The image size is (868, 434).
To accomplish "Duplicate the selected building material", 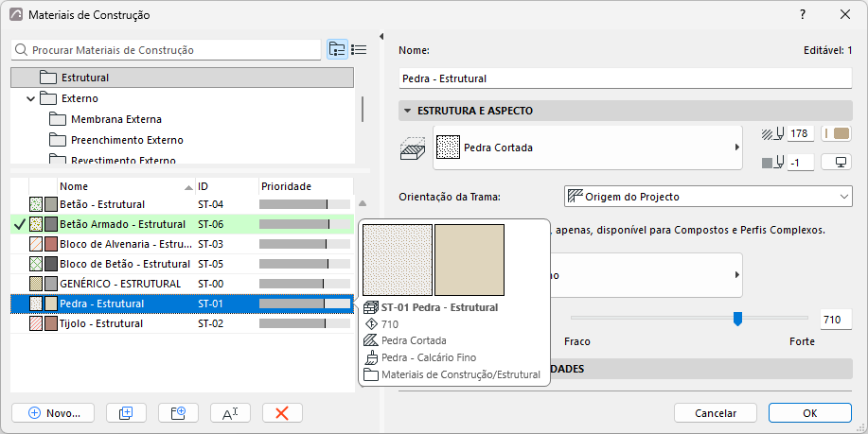I will [x=126, y=413].
